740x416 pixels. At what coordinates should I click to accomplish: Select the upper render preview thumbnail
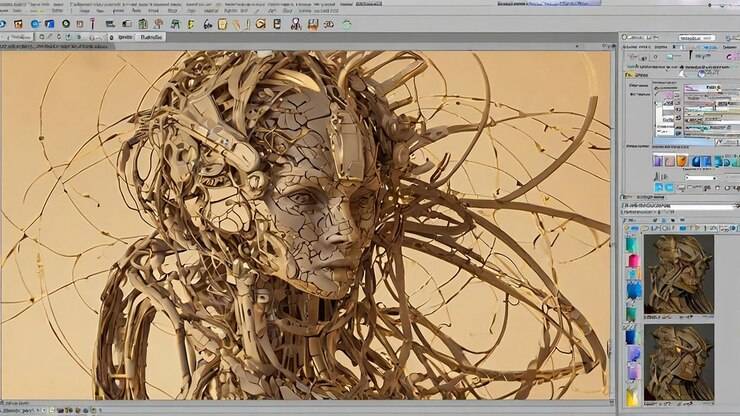click(679, 273)
